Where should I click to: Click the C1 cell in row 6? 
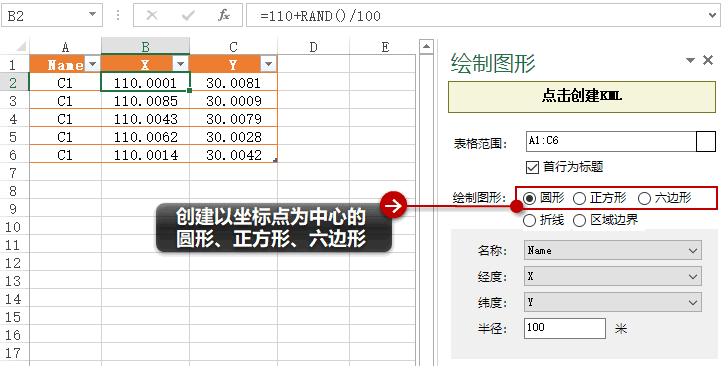coord(65,155)
